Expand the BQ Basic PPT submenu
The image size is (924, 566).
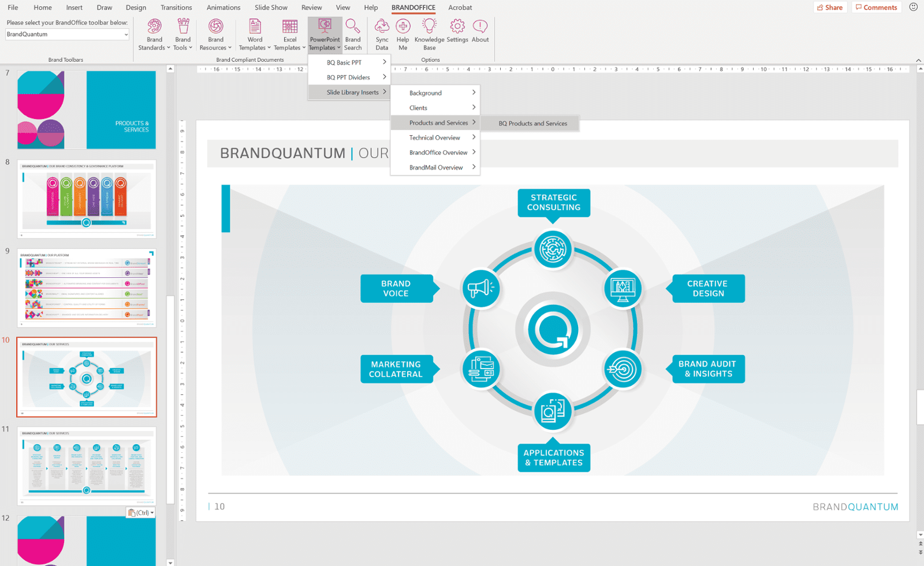tap(349, 62)
